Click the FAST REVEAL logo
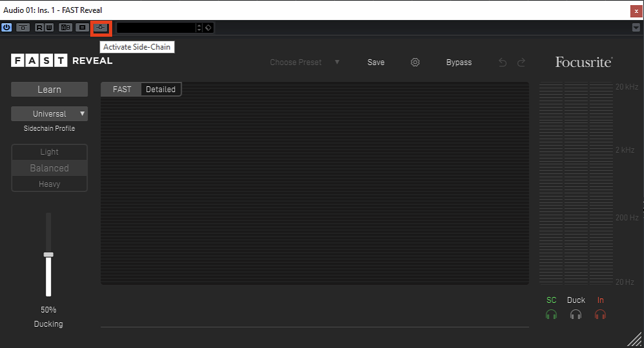Screen dimensions: 644x348 62,61
